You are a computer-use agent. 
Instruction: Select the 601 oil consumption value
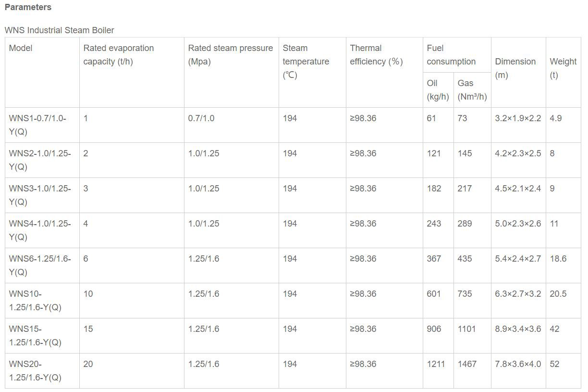434,294
